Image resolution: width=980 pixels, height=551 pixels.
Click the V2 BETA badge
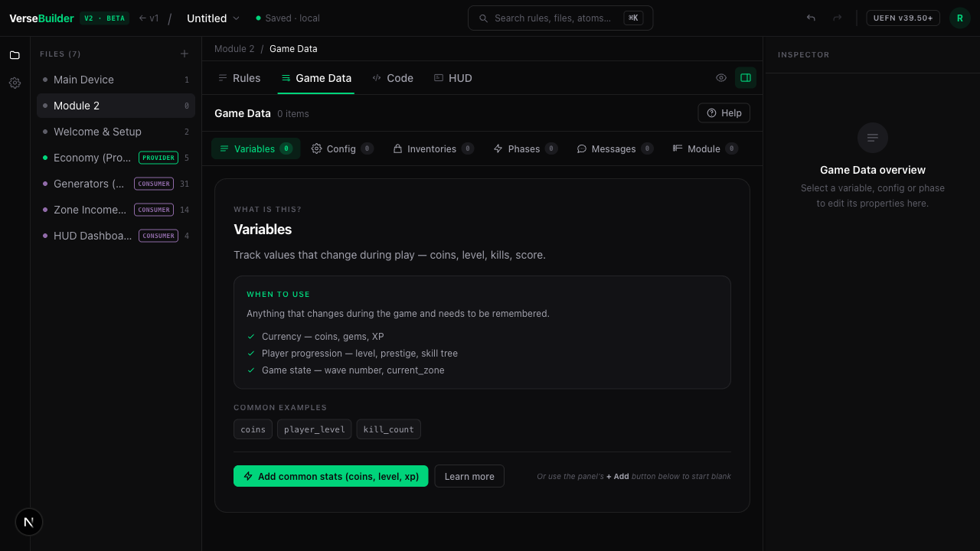105,18
